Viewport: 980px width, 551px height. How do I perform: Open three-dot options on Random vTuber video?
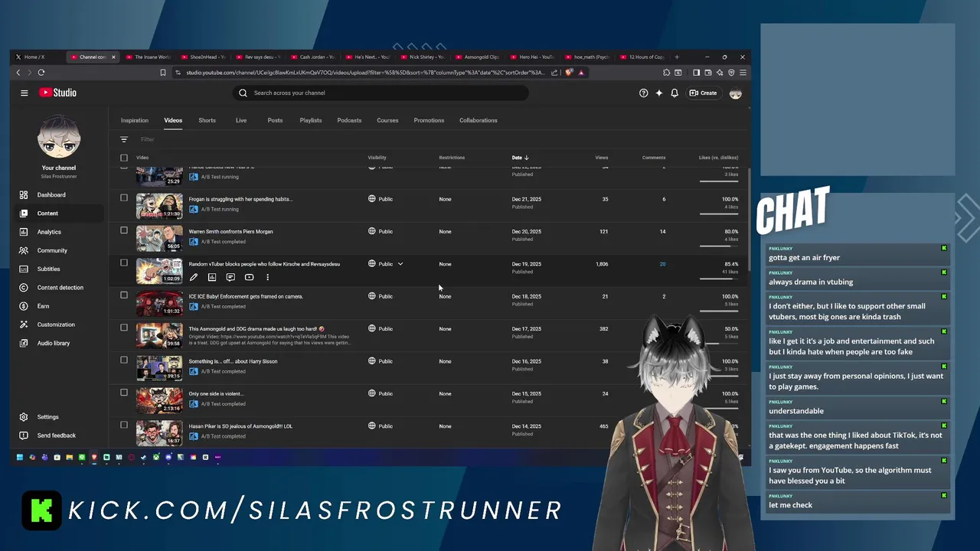pos(267,277)
